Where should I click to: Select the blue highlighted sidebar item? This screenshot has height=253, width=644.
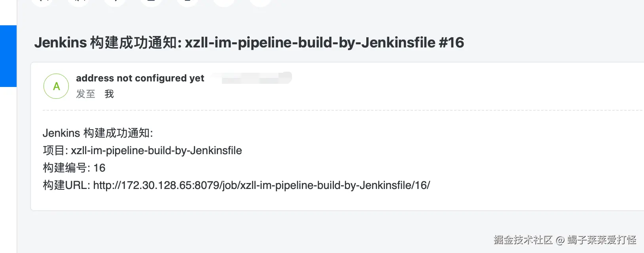coord(8,56)
